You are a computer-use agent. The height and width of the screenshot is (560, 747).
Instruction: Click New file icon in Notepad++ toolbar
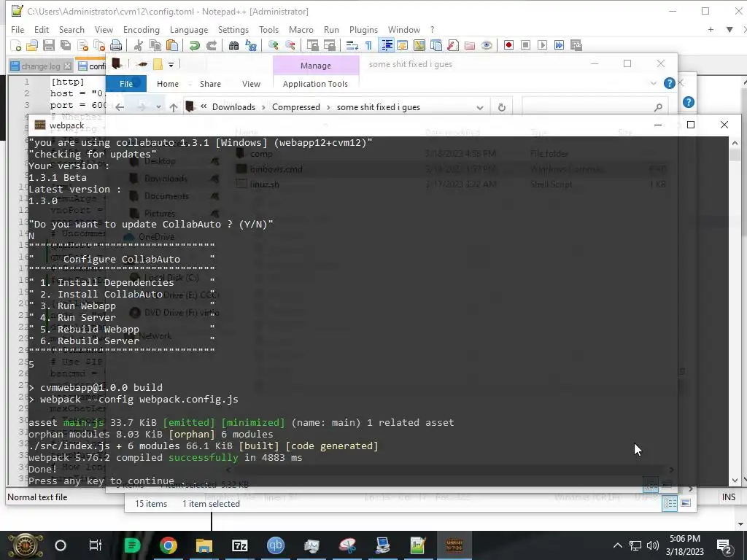coord(16,45)
